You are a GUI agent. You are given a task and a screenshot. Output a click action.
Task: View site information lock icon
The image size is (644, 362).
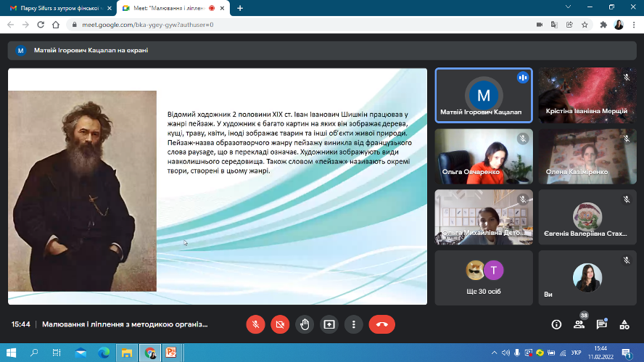[x=75, y=25]
